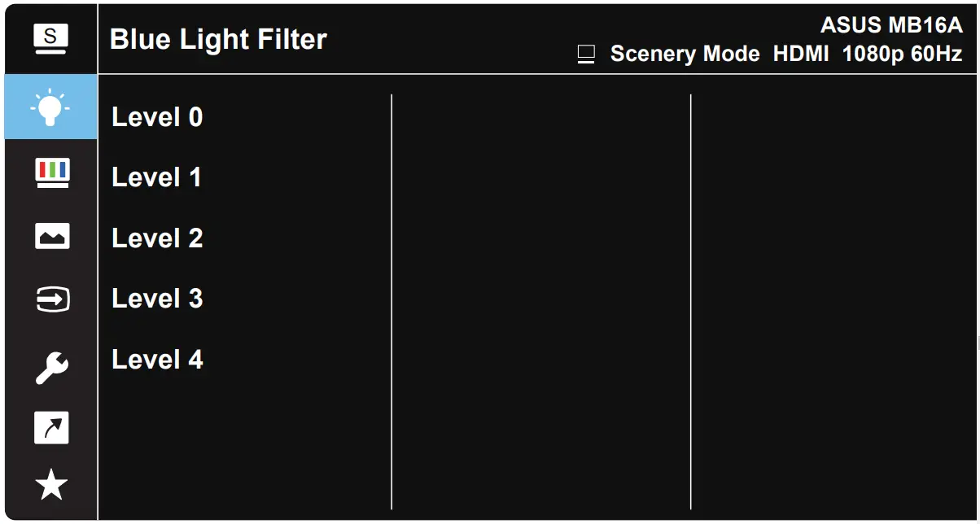Set blue light filter to Level 2

click(x=157, y=238)
